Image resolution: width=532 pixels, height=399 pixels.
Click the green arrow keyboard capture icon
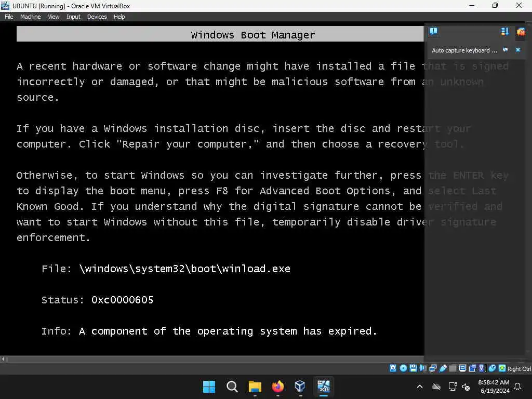(x=502, y=368)
